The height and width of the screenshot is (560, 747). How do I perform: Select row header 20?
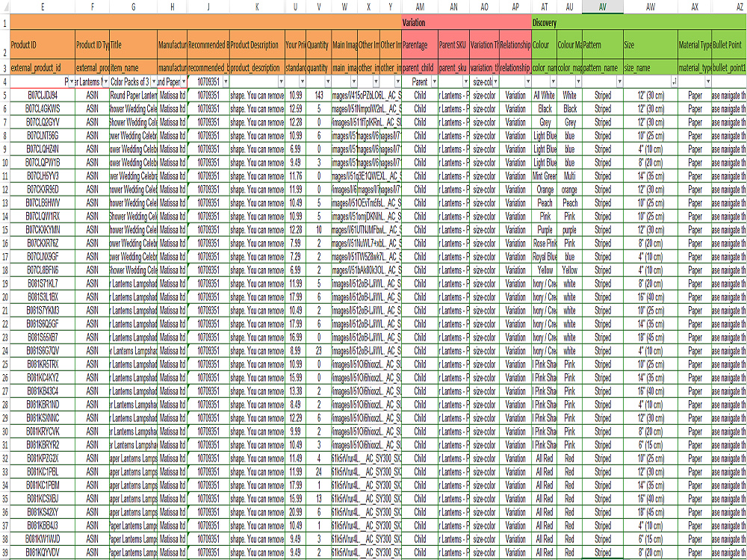pyautogui.click(x=4, y=297)
